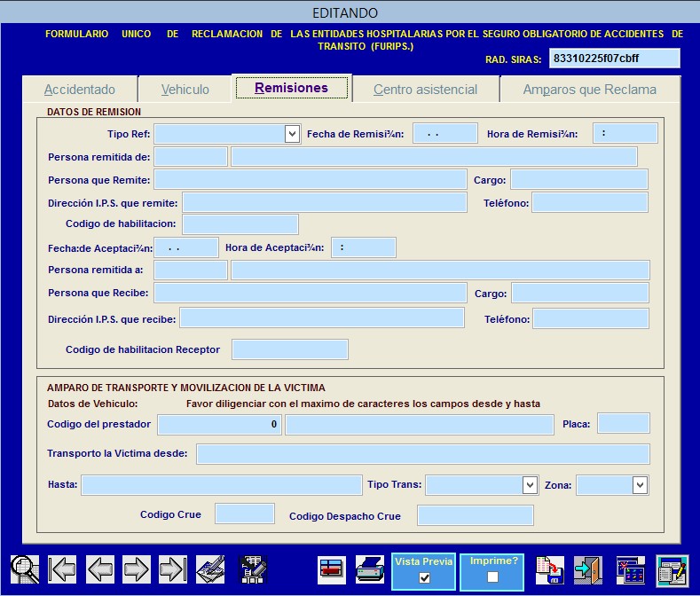This screenshot has height=596, width=700.
Task: Focus the Fecha de Aceptación field
Action: coord(186,247)
